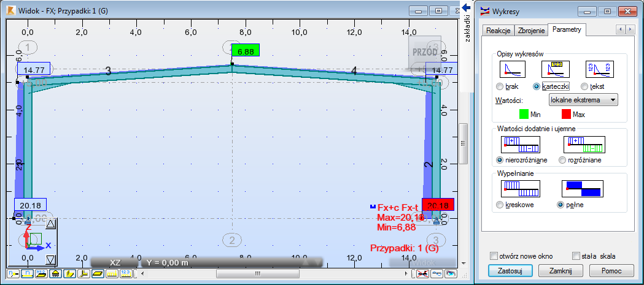Click the Wykresy window title icon
This screenshot has height=285, width=644.
tap(485, 11)
